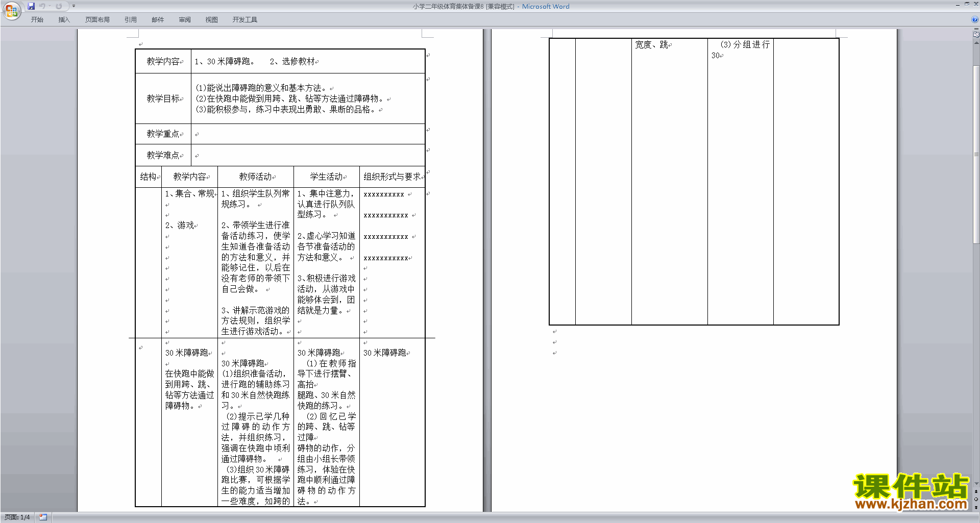980x523 pixels.
Task: Click the page count 页面: 1/4 in status bar
Action: pos(17,517)
